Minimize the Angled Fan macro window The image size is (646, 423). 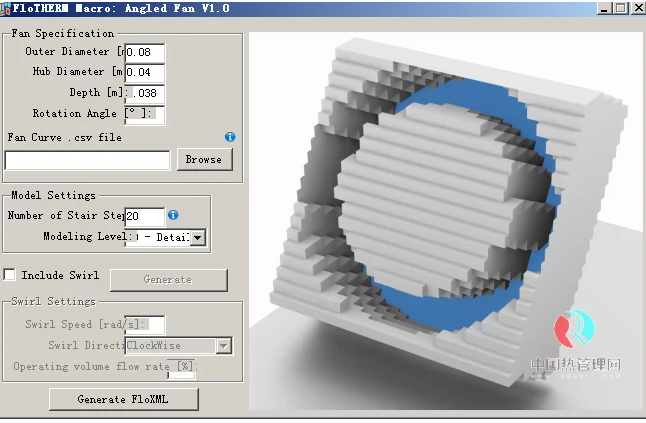pos(601,7)
